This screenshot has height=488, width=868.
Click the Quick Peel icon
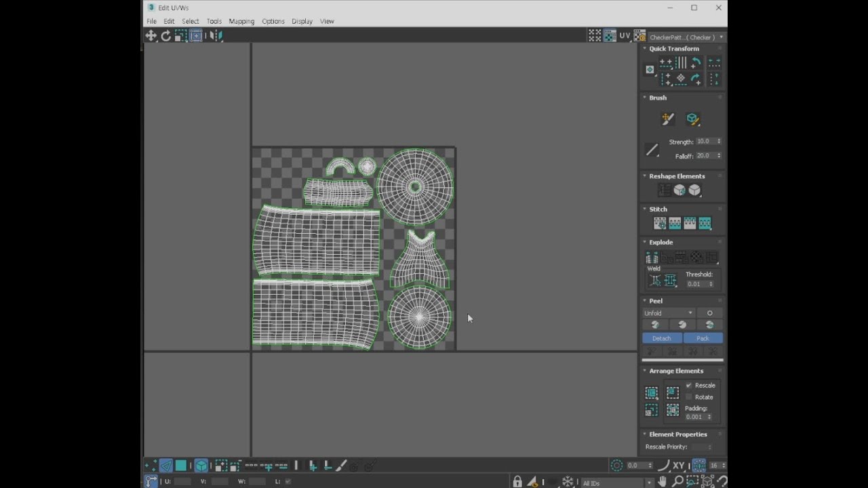coord(655,325)
